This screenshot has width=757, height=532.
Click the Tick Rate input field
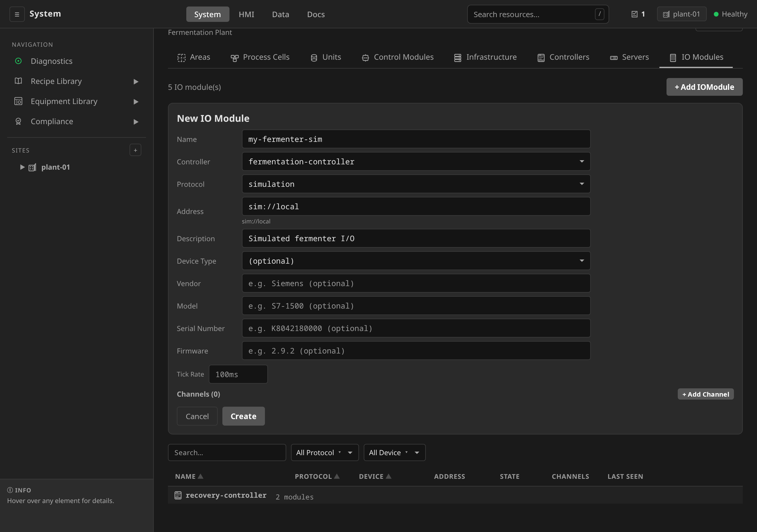pyautogui.click(x=238, y=374)
